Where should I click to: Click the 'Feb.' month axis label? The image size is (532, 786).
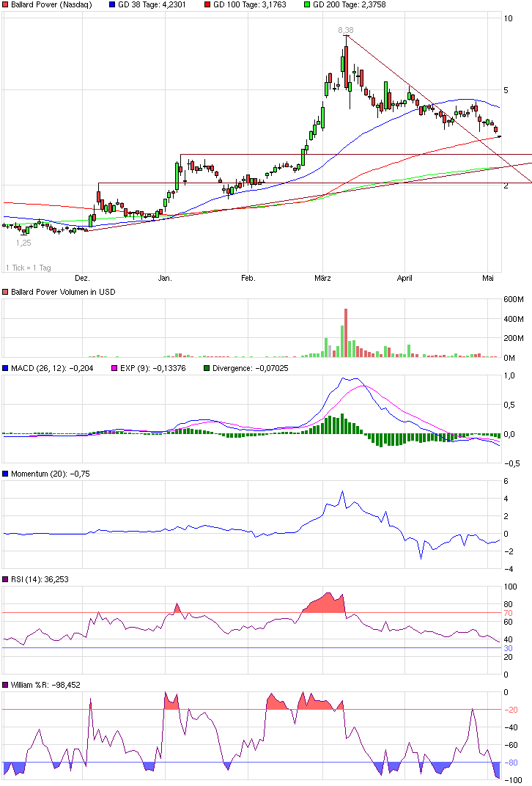point(248,278)
